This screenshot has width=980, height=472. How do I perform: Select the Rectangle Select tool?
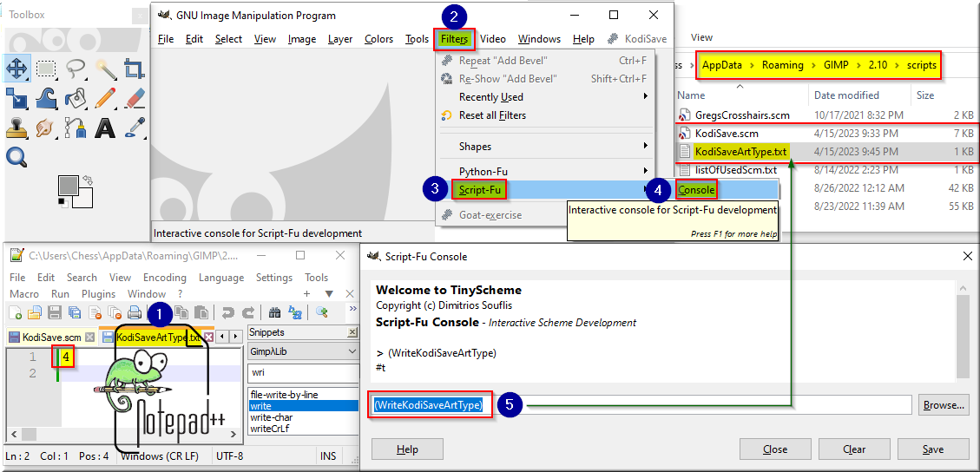46,68
